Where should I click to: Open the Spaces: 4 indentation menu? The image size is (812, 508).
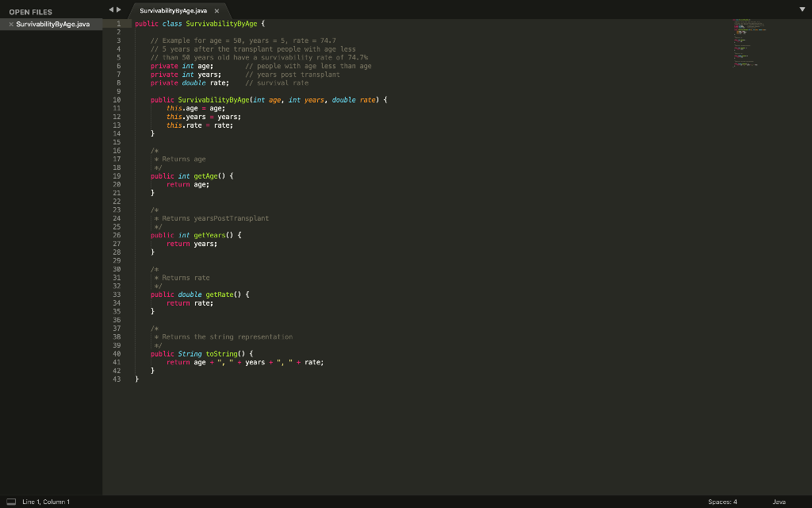[722, 502]
